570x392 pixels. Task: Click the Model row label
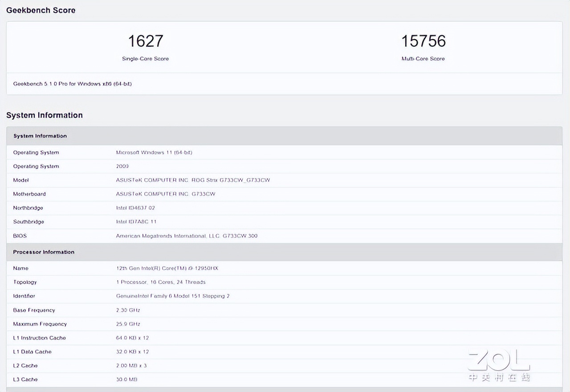(x=21, y=180)
